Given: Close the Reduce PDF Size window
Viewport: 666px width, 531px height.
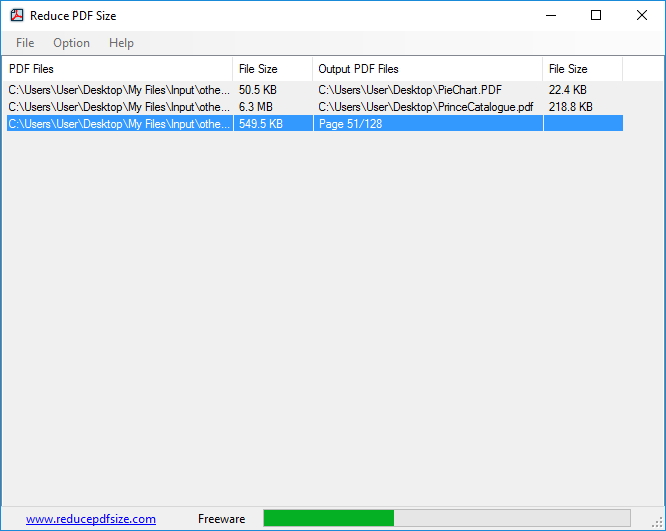Looking at the screenshot, I should tap(642, 15).
